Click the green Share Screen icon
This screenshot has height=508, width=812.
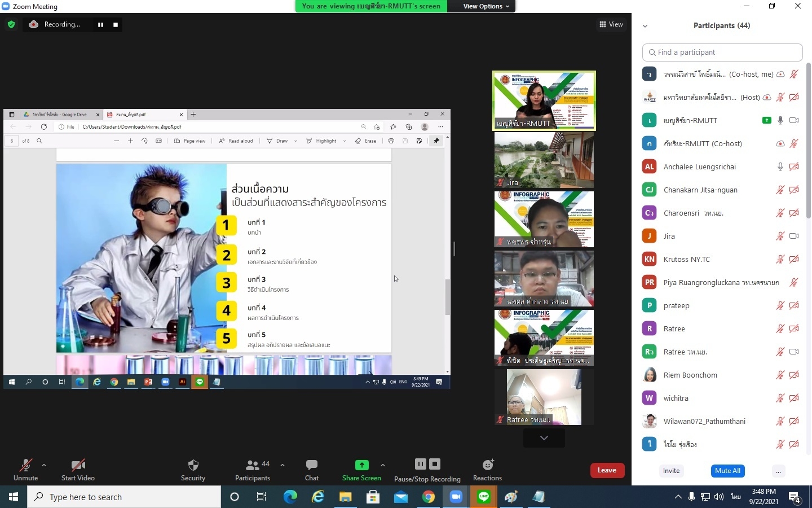coord(361,465)
